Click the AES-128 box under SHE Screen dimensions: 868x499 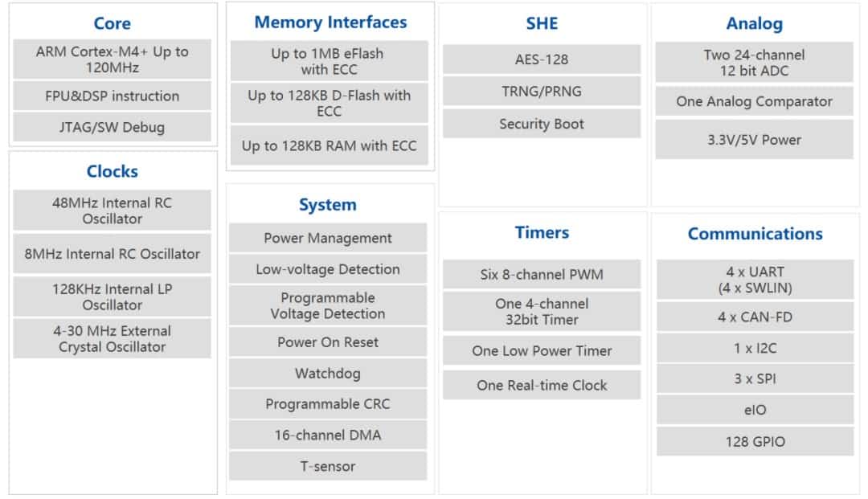542,59
